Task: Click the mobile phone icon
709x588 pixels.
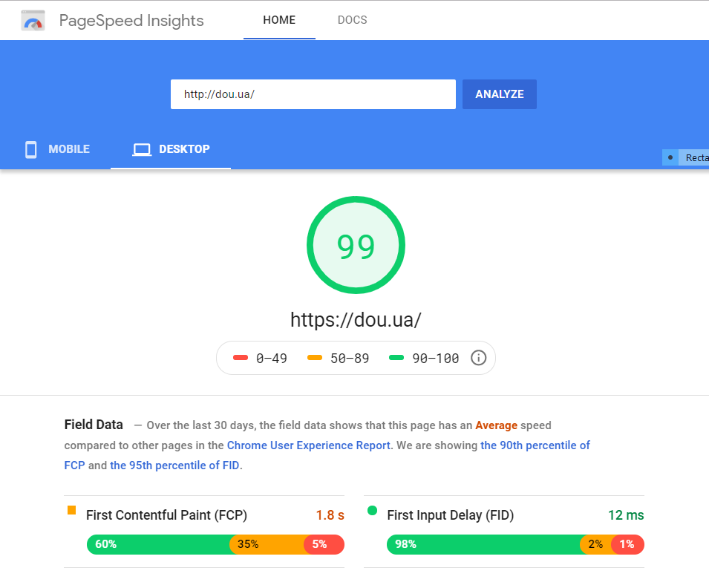Action: coord(30,149)
